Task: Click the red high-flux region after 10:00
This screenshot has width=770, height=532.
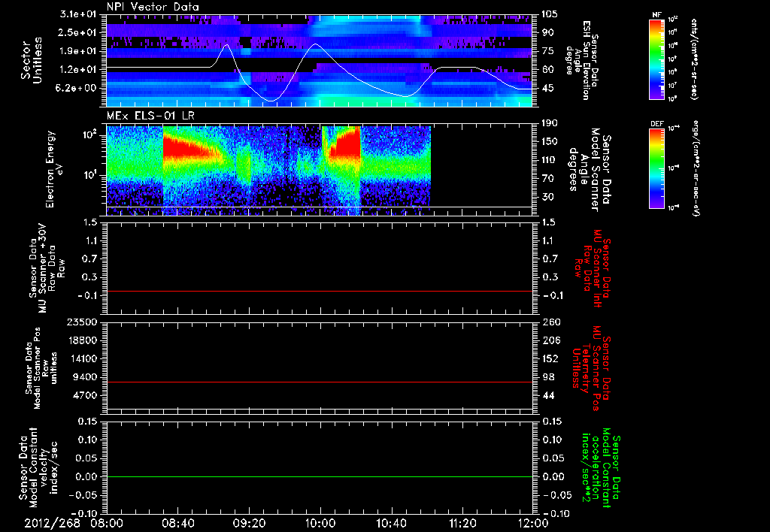Action: 347,145
